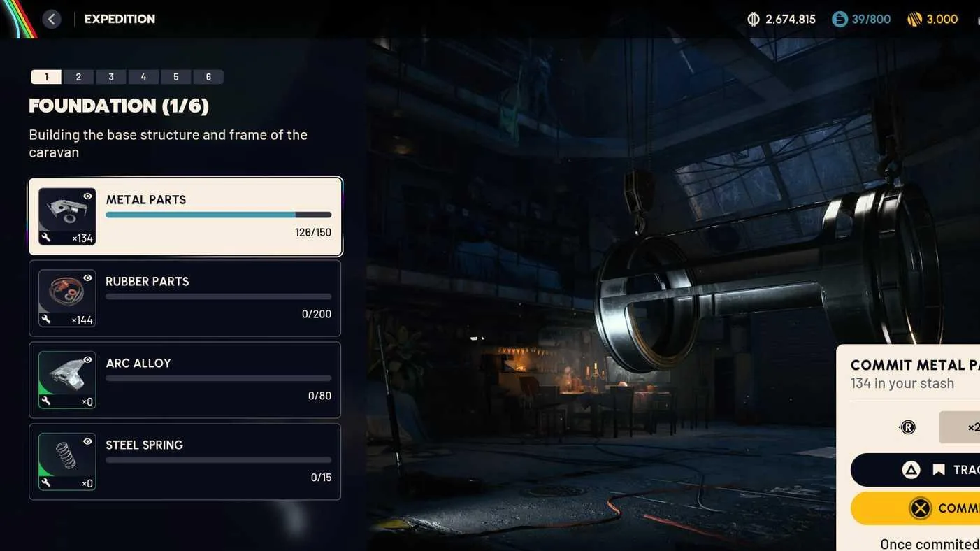Switch to expedition stage tab 2
The image size is (980, 551).
[x=78, y=77]
